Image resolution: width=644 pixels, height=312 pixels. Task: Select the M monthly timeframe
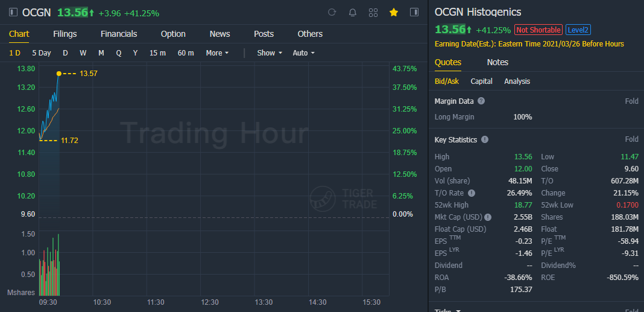pyautogui.click(x=101, y=53)
